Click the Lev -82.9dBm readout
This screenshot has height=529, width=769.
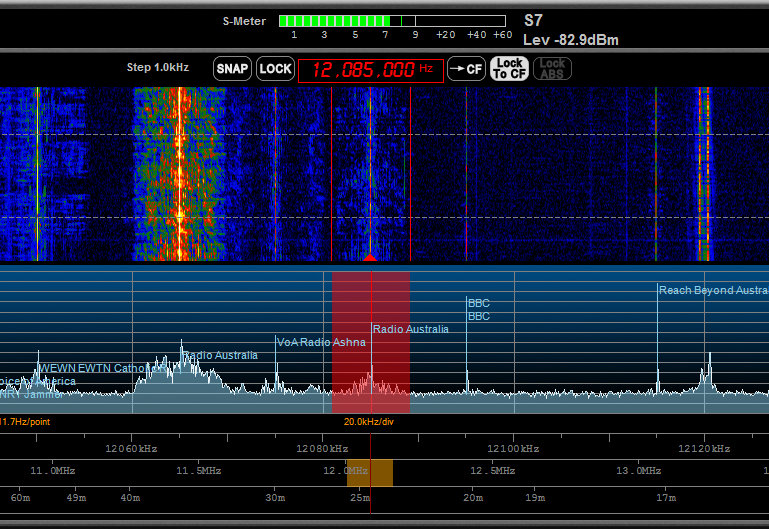pos(571,40)
